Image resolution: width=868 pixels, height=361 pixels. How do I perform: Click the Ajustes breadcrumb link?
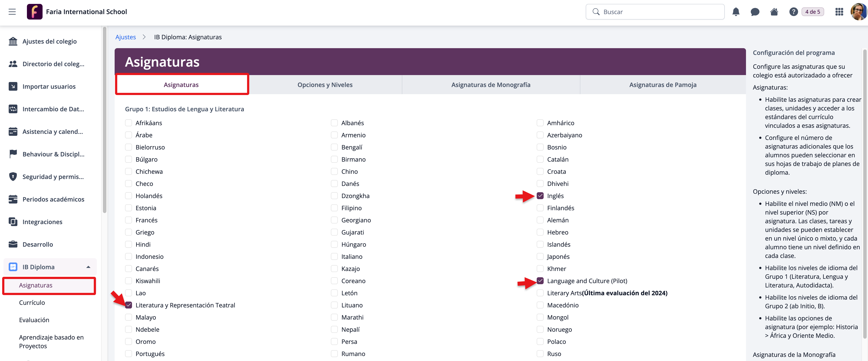[x=125, y=37]
